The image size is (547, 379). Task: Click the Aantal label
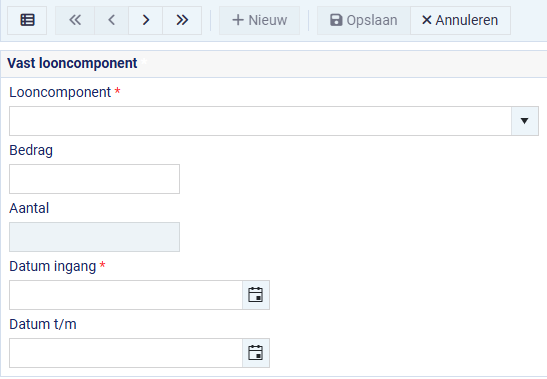click(29, 208)
